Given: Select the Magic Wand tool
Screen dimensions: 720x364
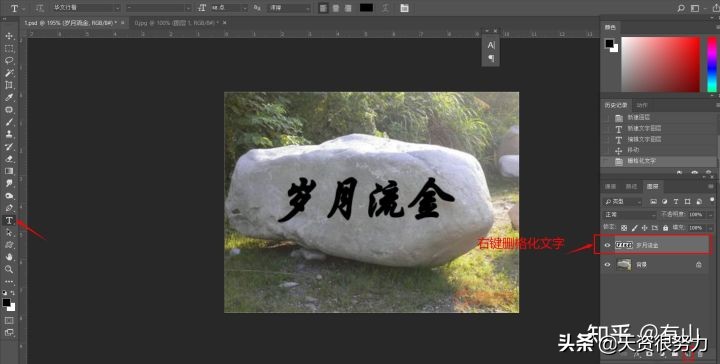Looking at the screenshot, I should [9, 73].
